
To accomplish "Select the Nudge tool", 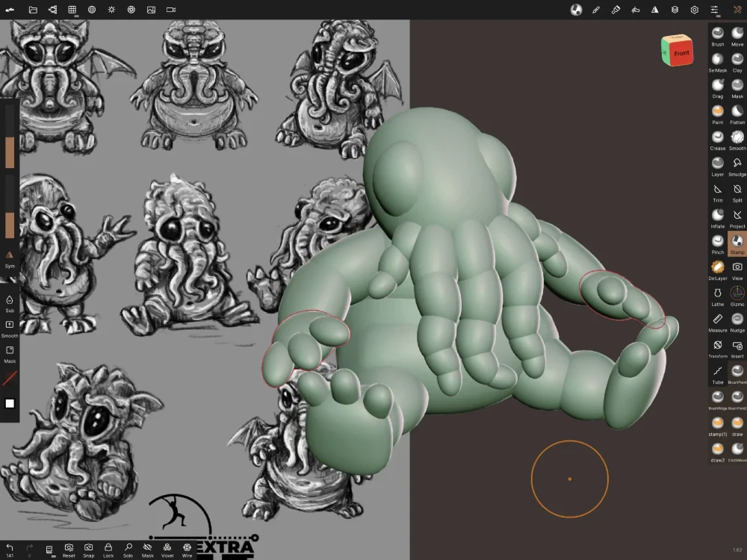I will 737,323.
